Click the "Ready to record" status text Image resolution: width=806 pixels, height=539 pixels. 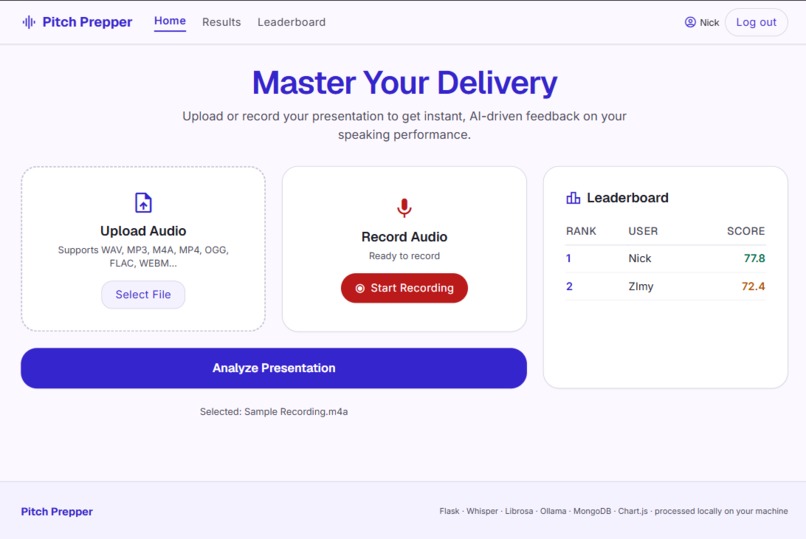[x=405, y=256]
